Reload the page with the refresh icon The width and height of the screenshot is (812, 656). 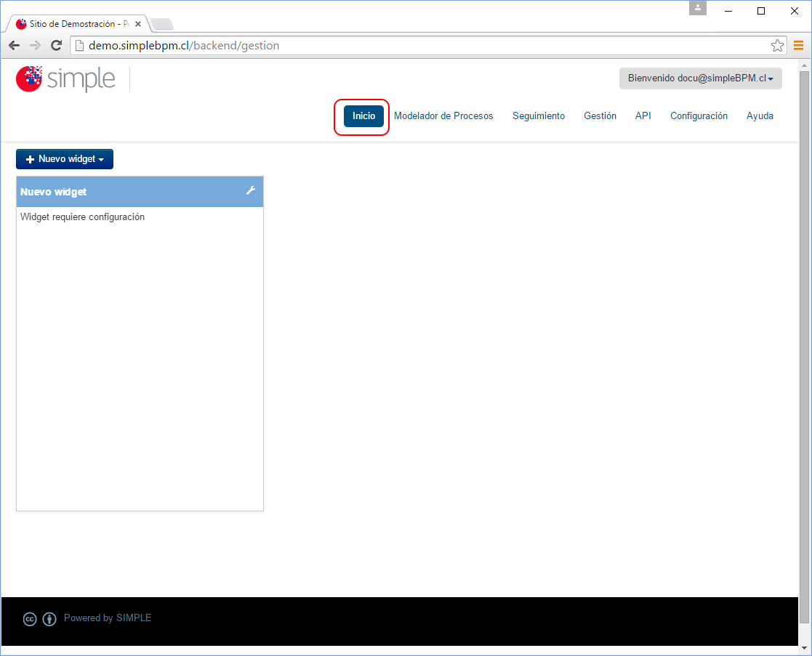pos(56,45)
